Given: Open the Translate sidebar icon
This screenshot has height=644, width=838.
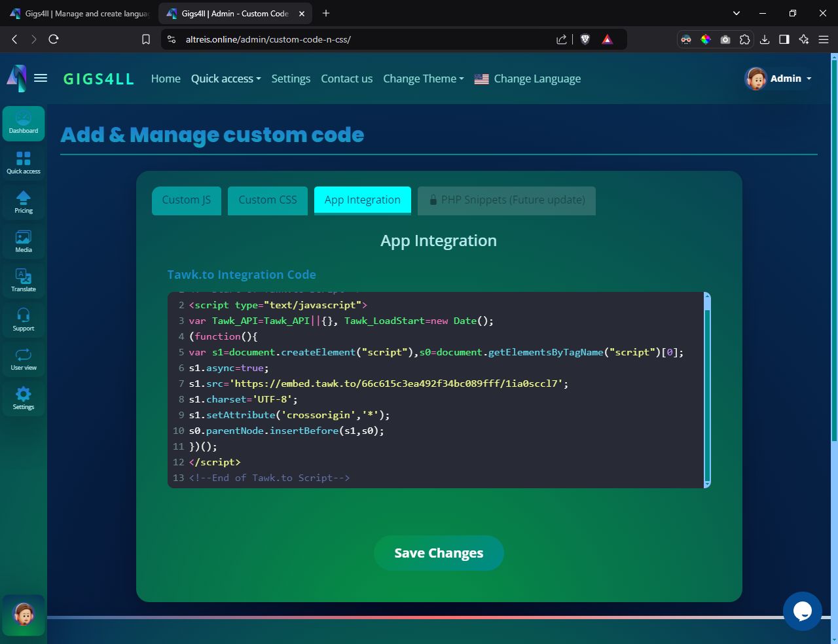Looking at the screenshot, I should click(24, 281).
